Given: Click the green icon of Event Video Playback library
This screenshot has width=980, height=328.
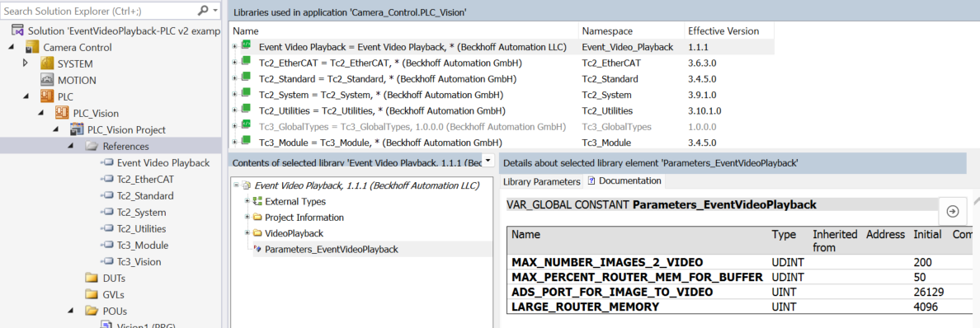Looking at the screenshot, I should coord(247,45).
